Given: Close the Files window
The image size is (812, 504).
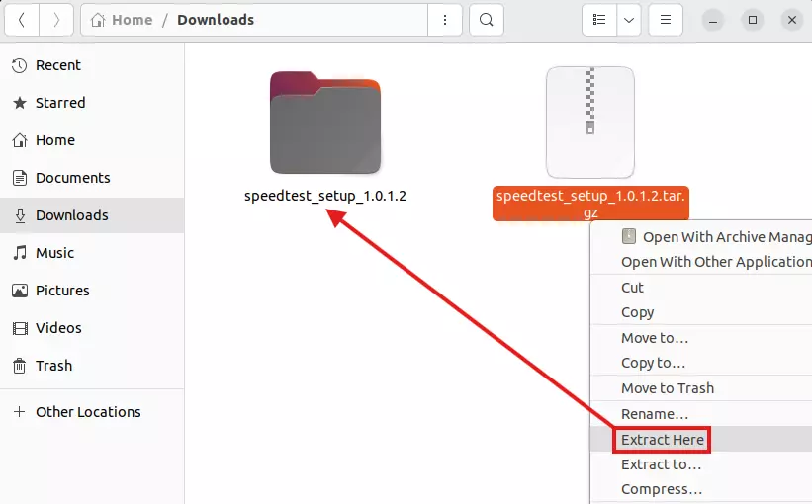Looking at the screenshot, I should [x=792, y=20].
